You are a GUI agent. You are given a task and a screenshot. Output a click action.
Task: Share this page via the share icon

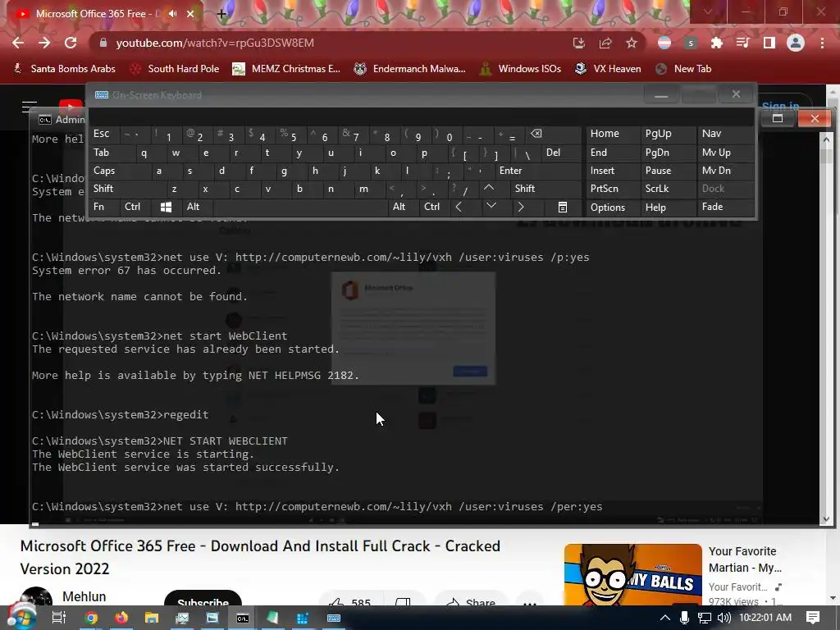[605, 43]
